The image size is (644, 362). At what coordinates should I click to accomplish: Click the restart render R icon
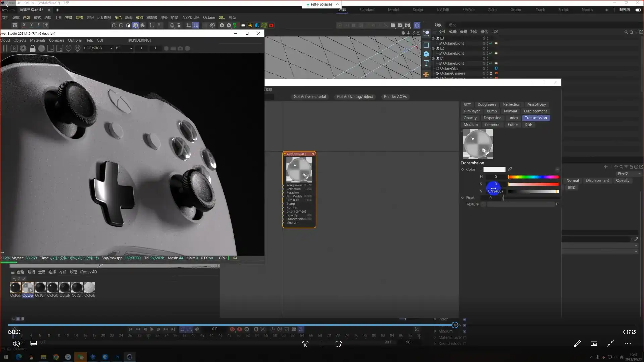click(14, 48)
